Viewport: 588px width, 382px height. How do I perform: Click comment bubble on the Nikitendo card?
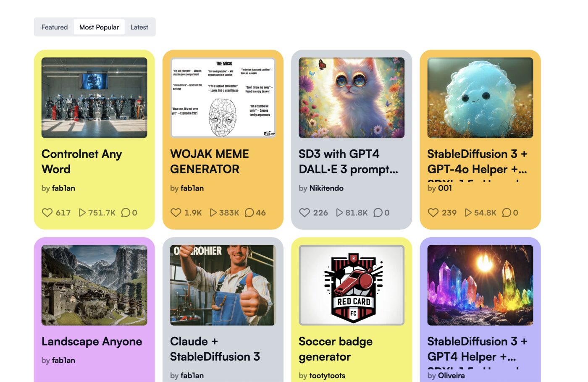click(378, 213)
